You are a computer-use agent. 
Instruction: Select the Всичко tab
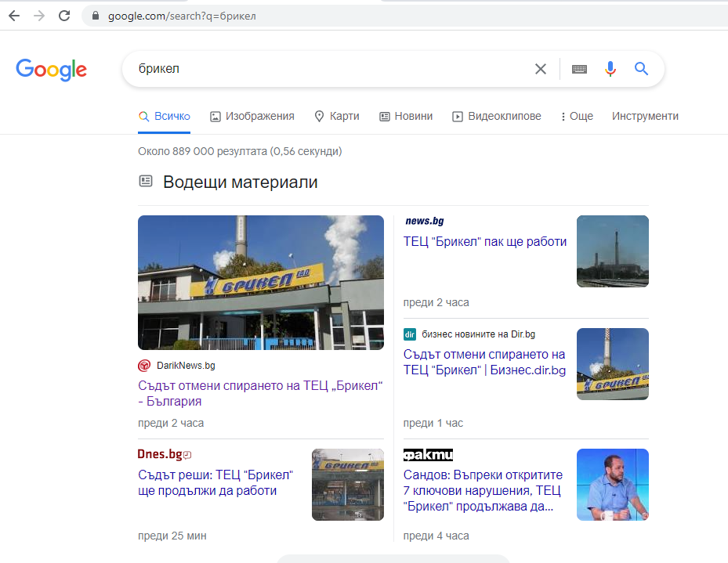pos(165,116)
